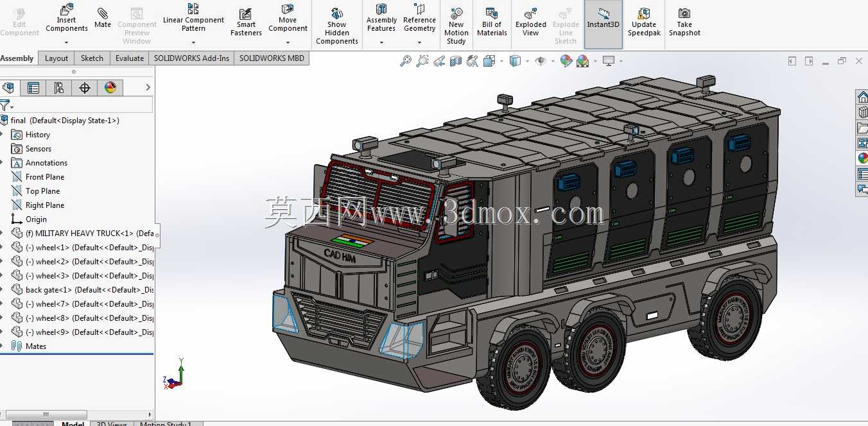
Task: Click Show Hidden Components
Action: coord(337,26)
